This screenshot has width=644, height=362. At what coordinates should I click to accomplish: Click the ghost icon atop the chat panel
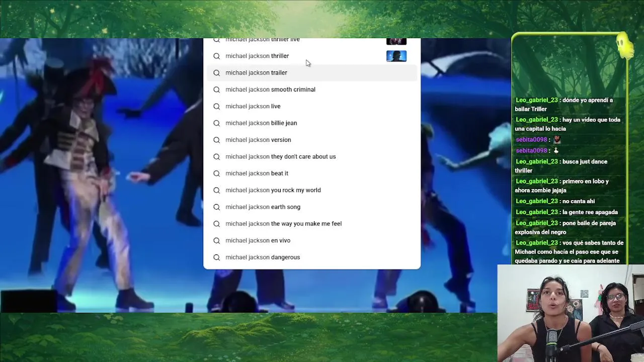624,47
